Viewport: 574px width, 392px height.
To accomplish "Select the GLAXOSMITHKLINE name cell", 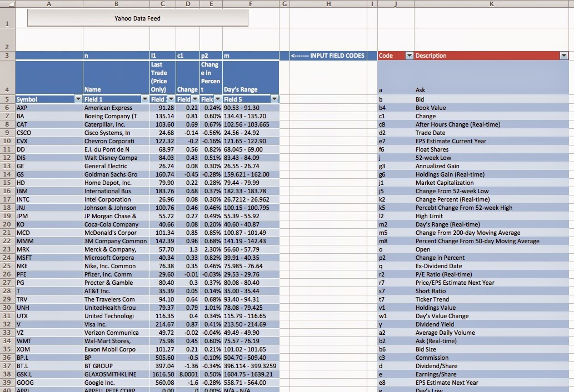I will pyautogui.click(x=116, y=374).
